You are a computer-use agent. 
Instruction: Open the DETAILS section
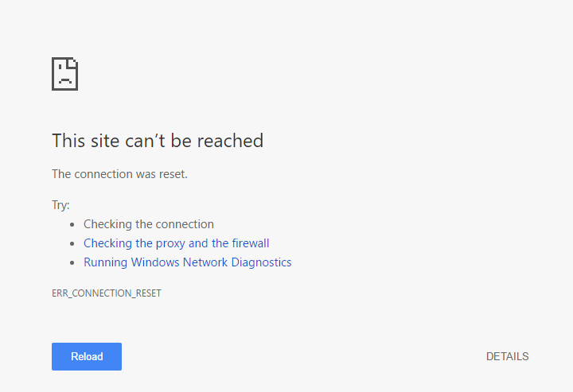[507, 356]
